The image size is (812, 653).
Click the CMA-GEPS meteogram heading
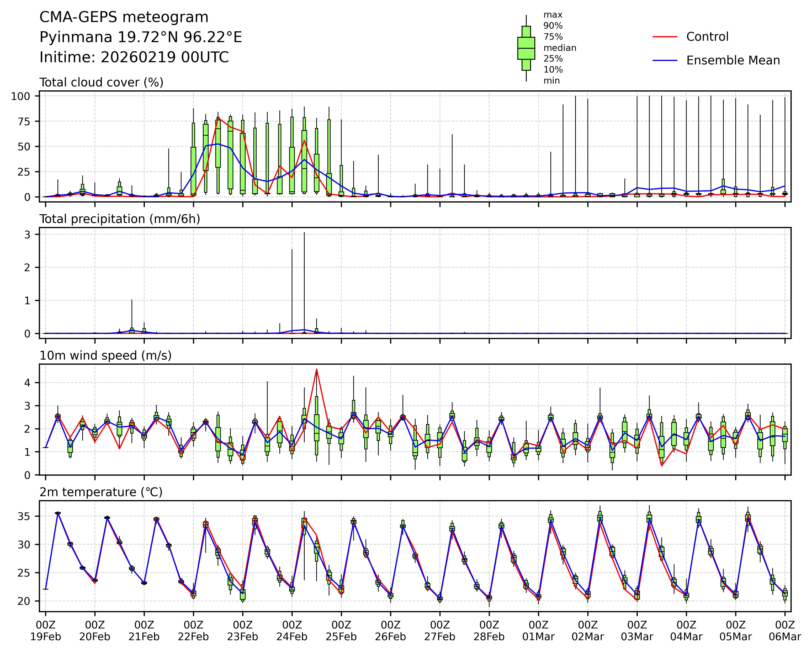(124, 17)
